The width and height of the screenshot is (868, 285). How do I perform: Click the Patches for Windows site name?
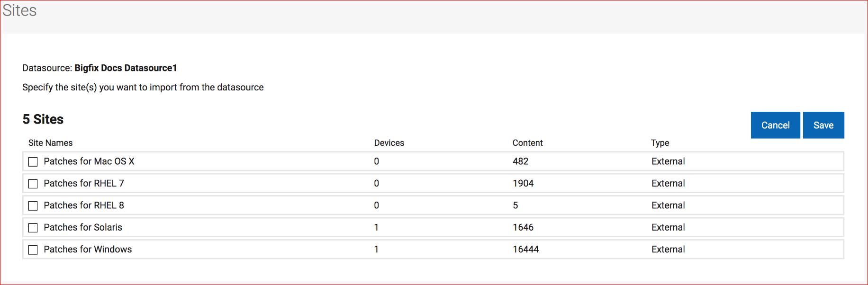coord(88,249)
